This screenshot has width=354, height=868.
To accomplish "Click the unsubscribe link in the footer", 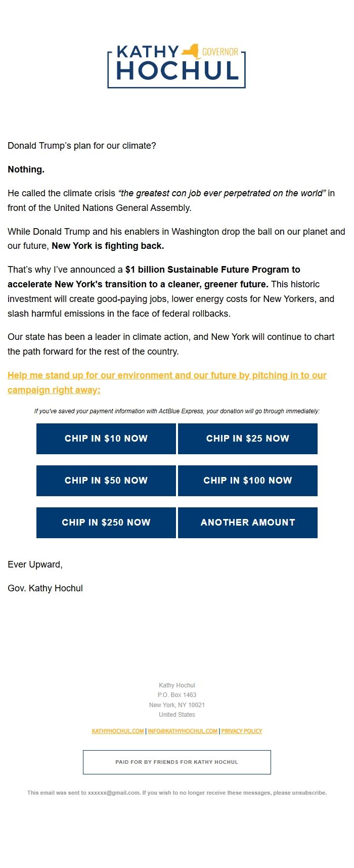I will (x=308, y=793).
